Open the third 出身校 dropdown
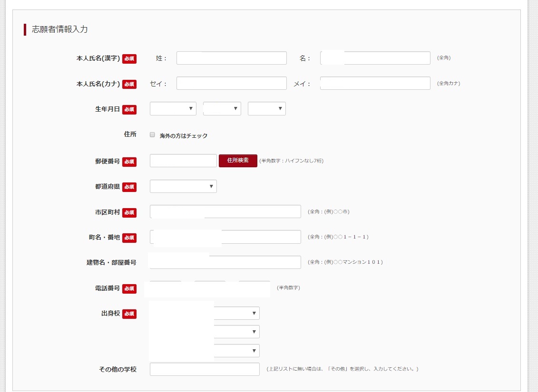Screen dimensions: 538x392 [x=205, y=351]
